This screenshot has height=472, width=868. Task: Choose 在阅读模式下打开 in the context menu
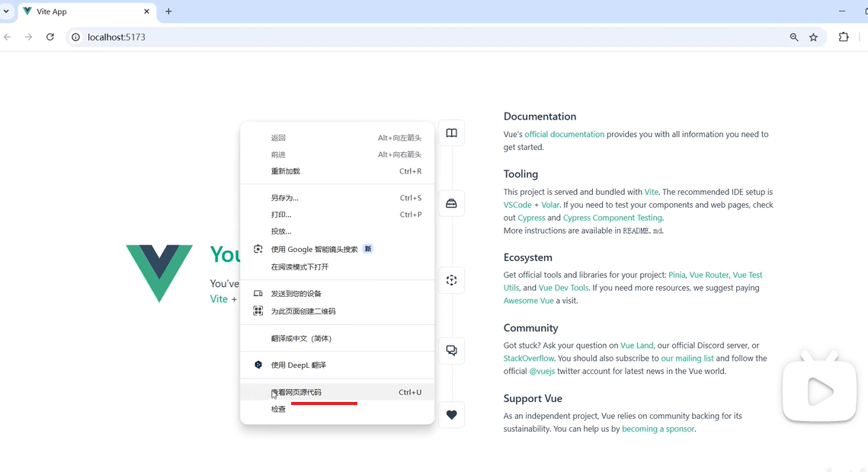pyautogui.click(x=337, y=267)
